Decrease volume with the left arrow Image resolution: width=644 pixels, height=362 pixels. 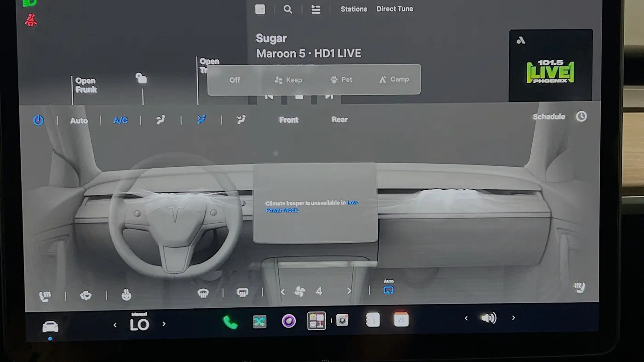click(x=466, y=318)
